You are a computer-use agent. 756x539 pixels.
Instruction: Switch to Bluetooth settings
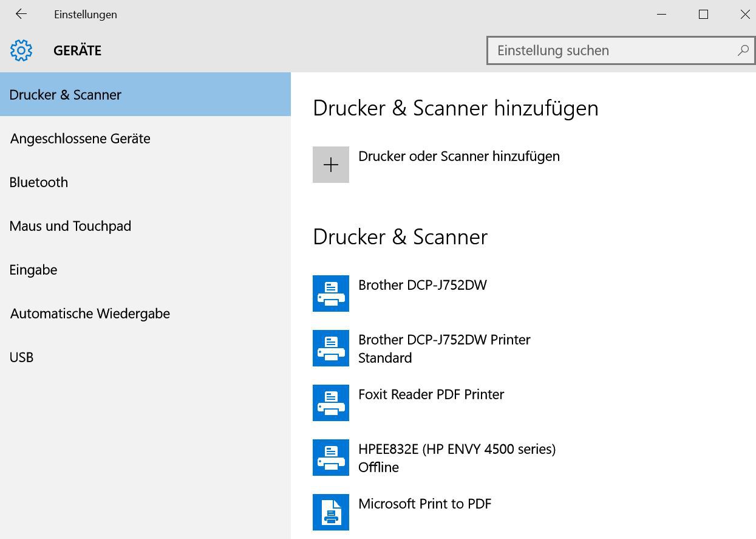39,182
